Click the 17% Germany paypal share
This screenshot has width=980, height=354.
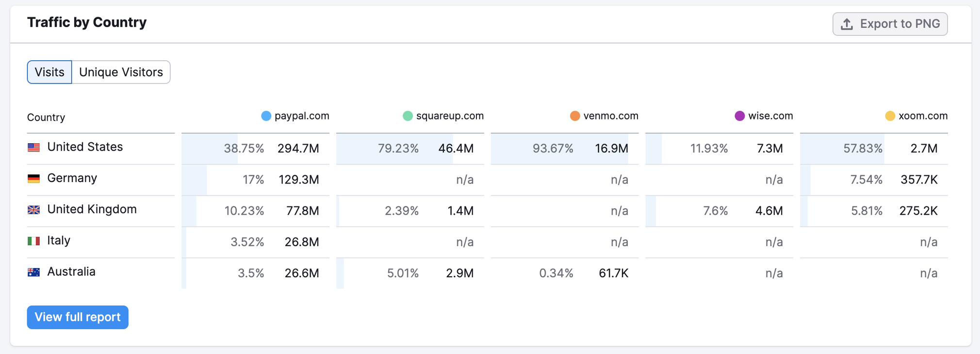click(x=253, y=180)
